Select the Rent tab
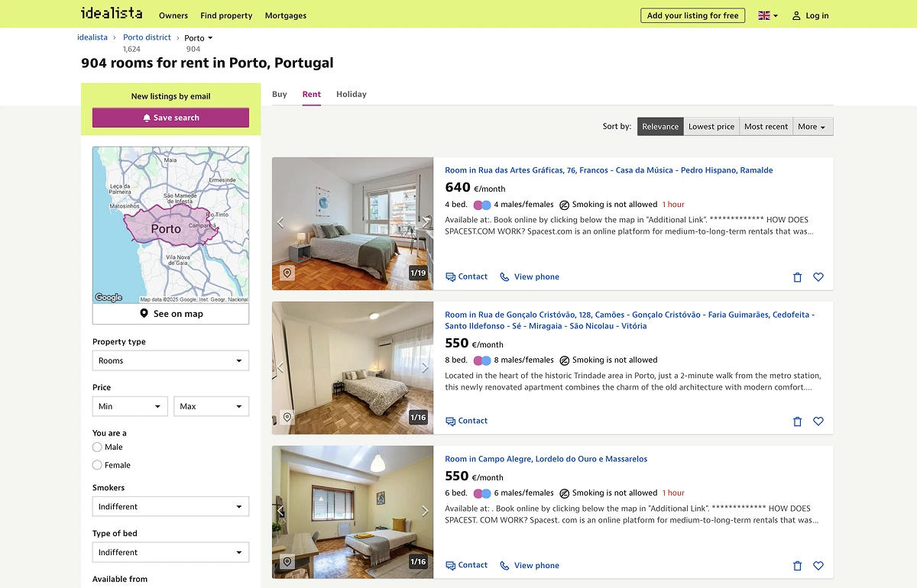917x588 pixels. [x=312, y=94]
